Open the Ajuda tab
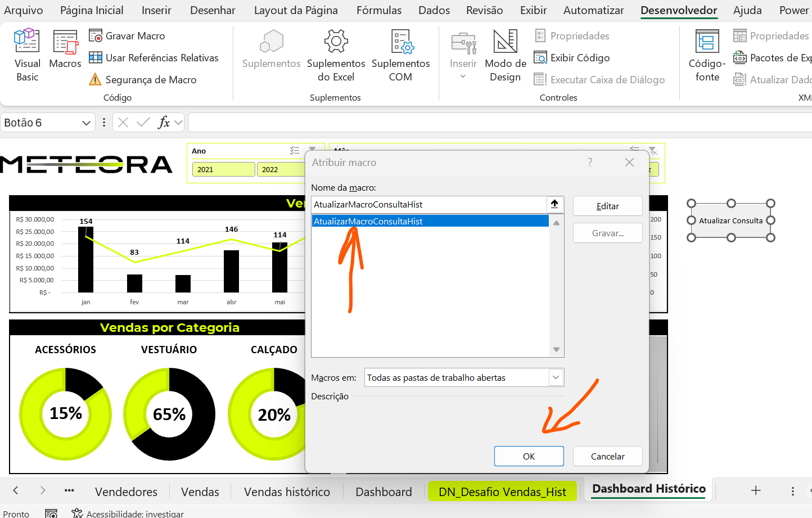 point(747,10)
